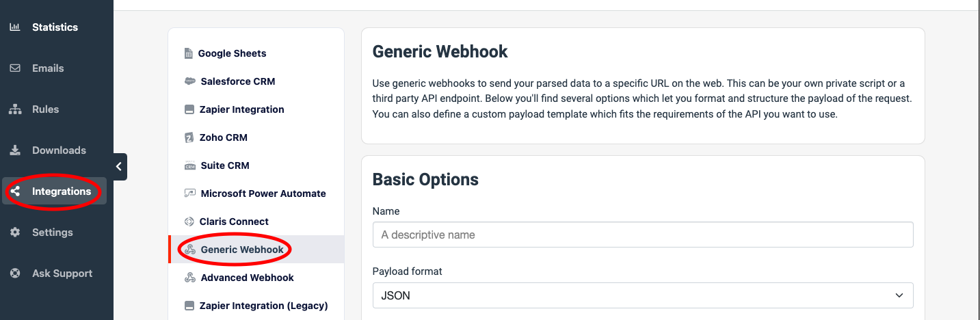The height and width of the screenshot is (320, 980).
Task: Collapse the sidebar with the chevron handle
Action: [x=119, y=166]
